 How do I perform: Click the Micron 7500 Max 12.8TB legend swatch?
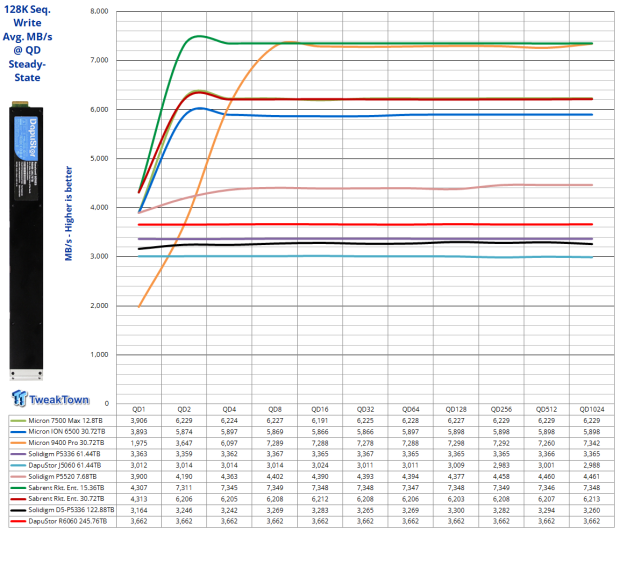tap(18, 420)
